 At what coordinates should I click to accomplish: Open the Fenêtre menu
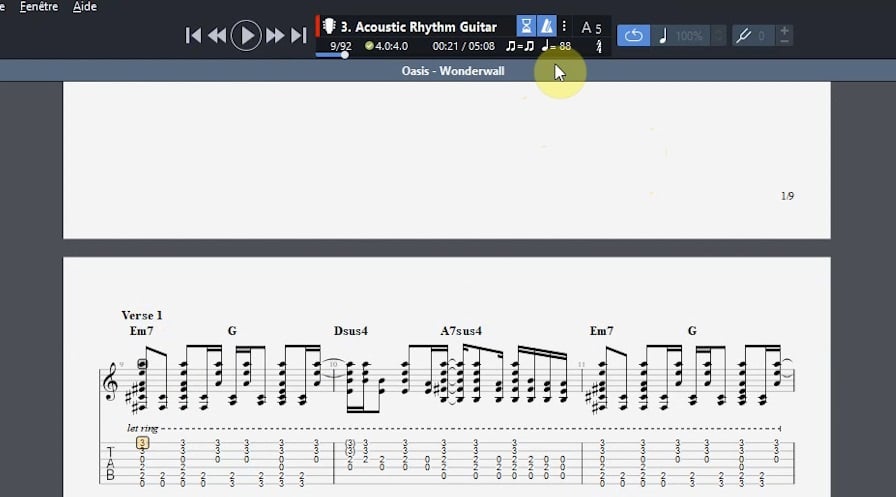coord(39,7)
